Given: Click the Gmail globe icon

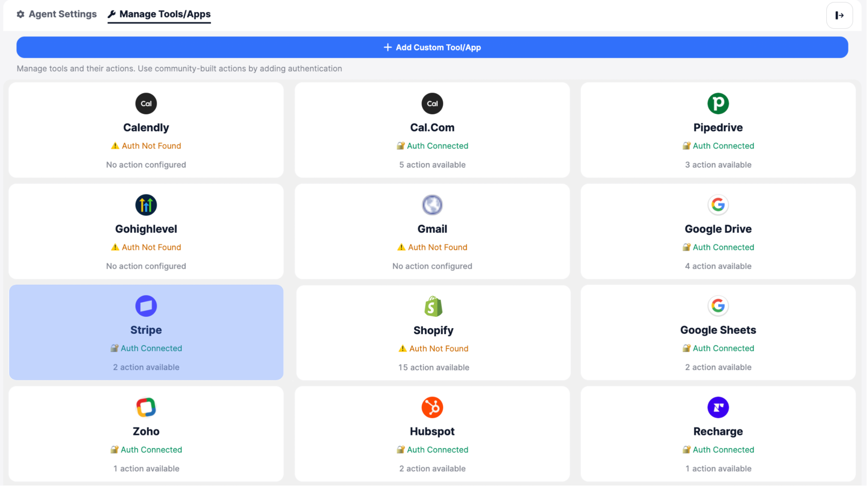Looking at the screenshot, I should tap(432, 205).
